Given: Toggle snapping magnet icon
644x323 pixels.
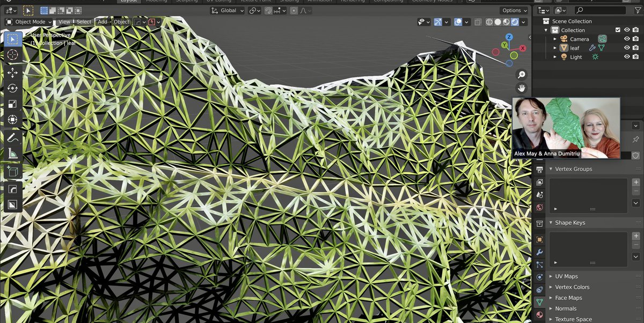Looking at the screenshot, I should point(268,10).
